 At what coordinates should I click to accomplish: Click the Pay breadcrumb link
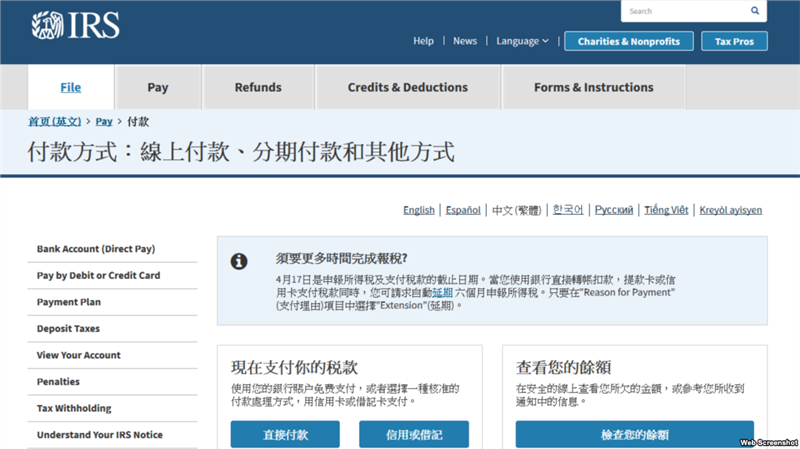(104, 121)
